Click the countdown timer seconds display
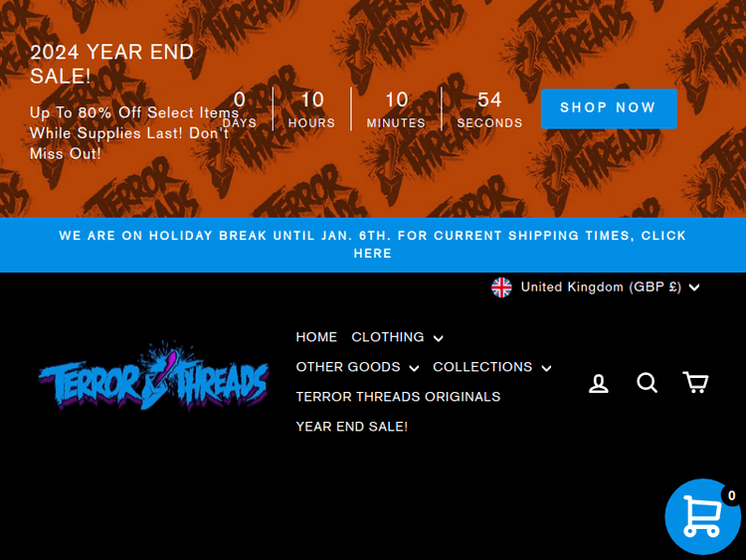This screenshot has width=746, height=560. (x=489, y=109)
